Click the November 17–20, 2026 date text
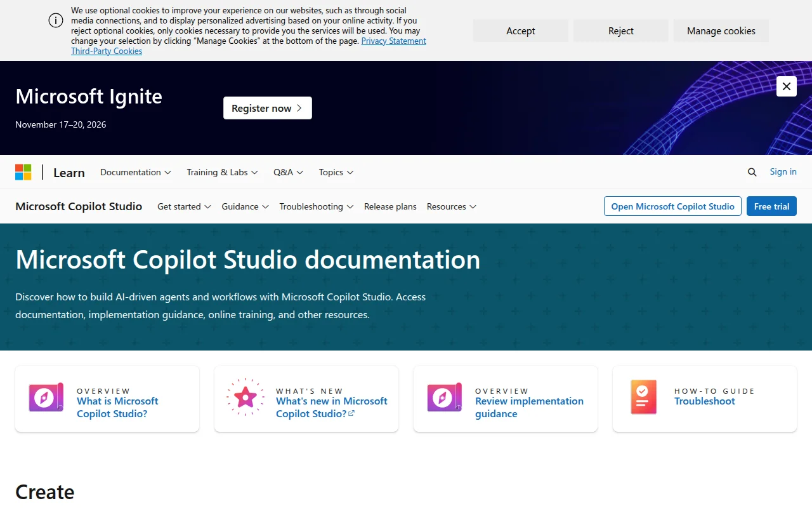This screenshot has width=812, height=508. 61,124
